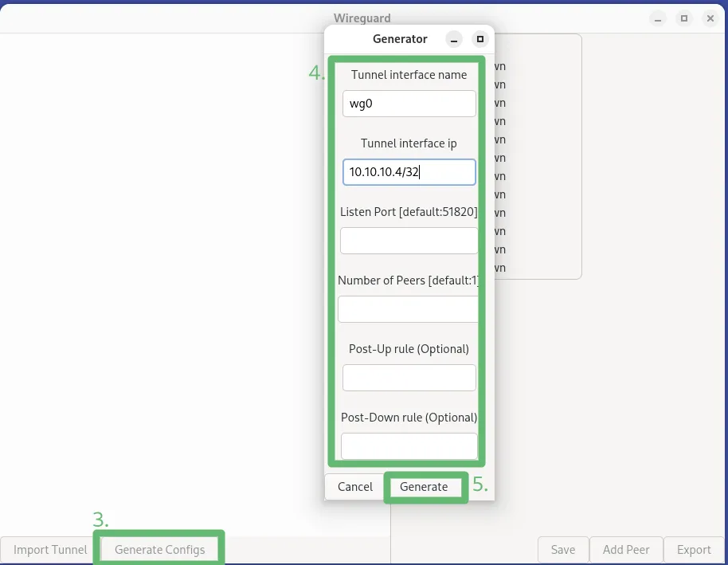Select the Listen Port input box
Image resolution: width=728 pixels, height=565 pixels.
pyautogui.click(x=409, y=241)
